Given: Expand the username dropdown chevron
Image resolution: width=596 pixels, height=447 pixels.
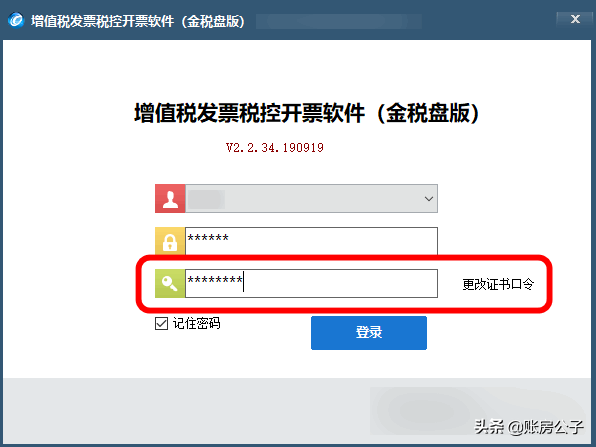Looking at the screenshot, I should click(429, 199).
